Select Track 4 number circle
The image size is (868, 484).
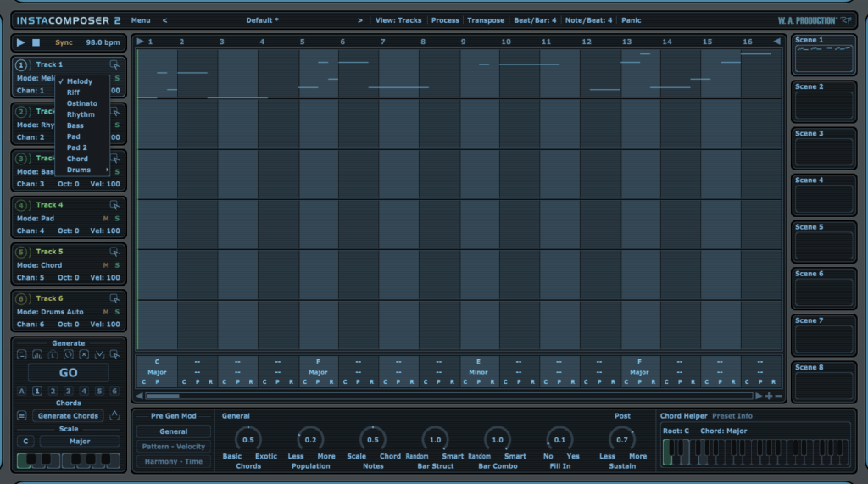(21, 205)
